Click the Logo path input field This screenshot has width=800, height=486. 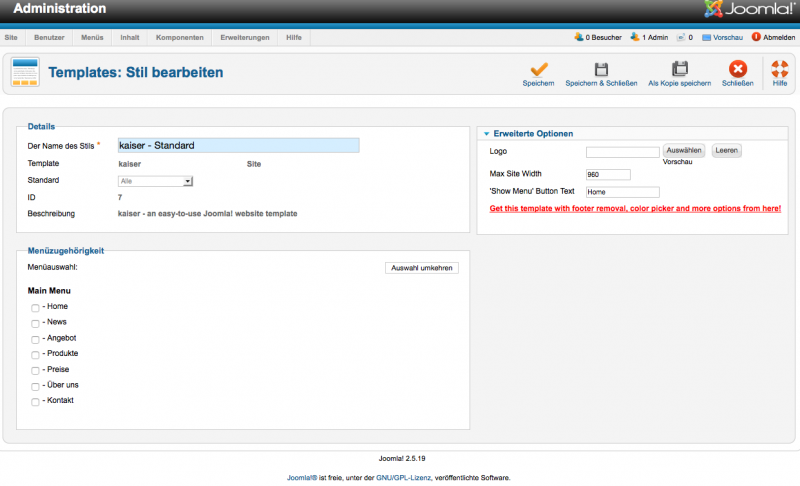pyautogui.click(x=622, y=152)
